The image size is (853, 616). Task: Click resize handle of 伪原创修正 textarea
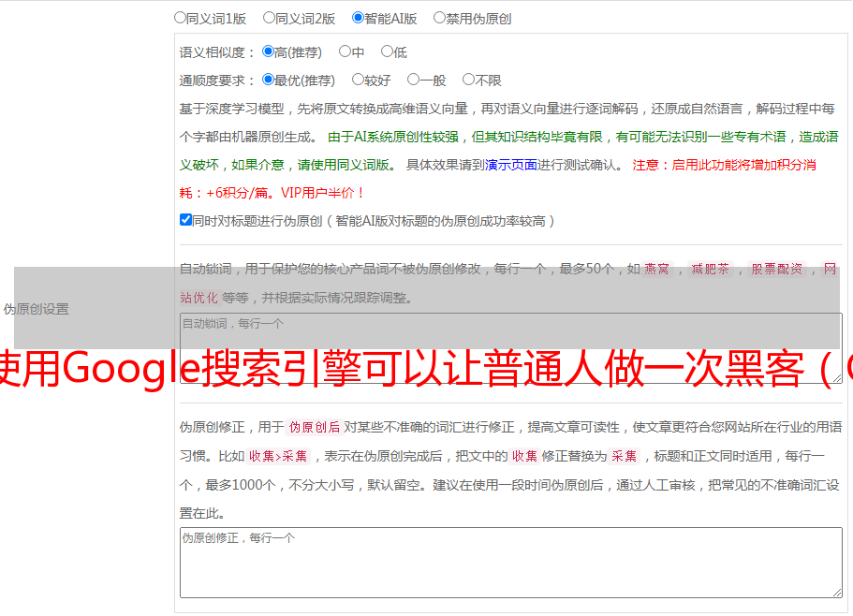(837, 594)
